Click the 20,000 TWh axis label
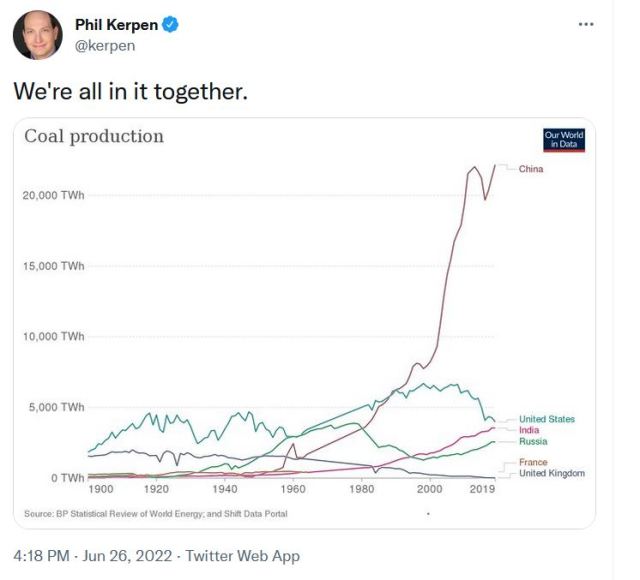The image size is (640, 580). [x=54, y=195]
